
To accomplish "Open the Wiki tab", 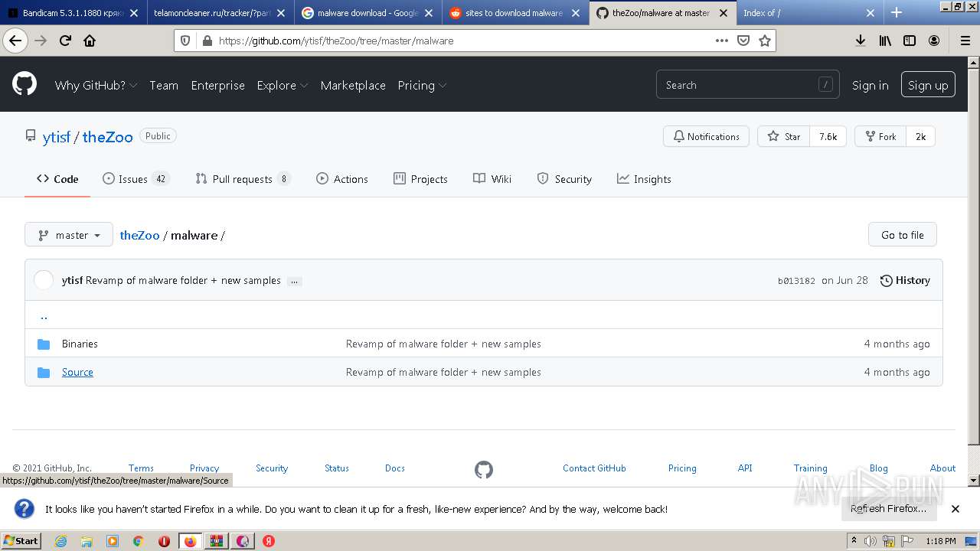I will pyautogui.click(x=492, y=179).
